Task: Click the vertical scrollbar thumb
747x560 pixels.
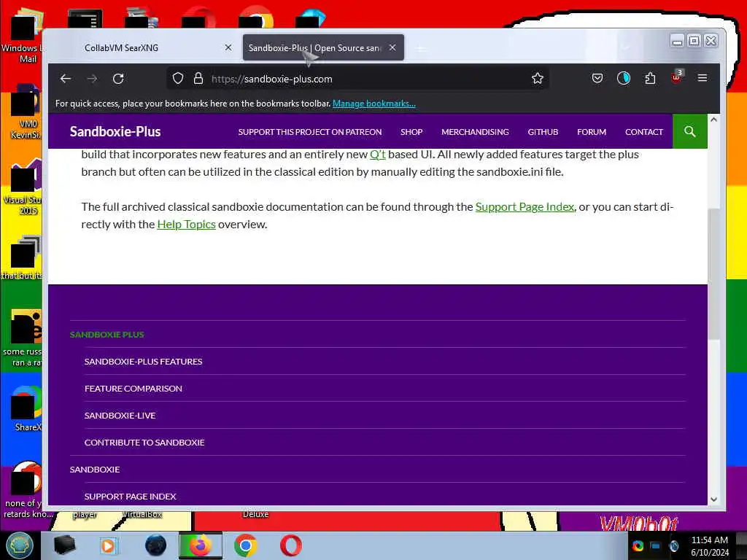Action: coord(713,274)
